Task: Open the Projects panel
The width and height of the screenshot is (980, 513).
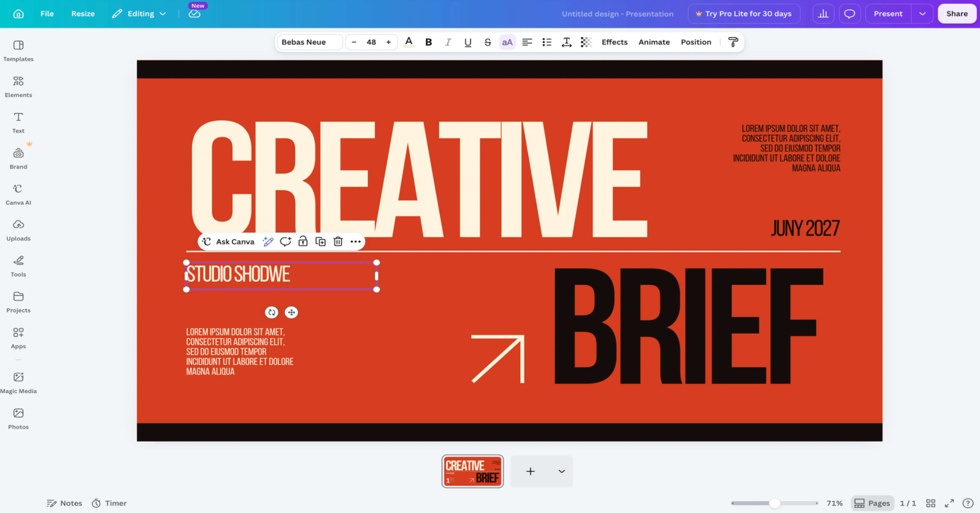Action: click(18, 302)
